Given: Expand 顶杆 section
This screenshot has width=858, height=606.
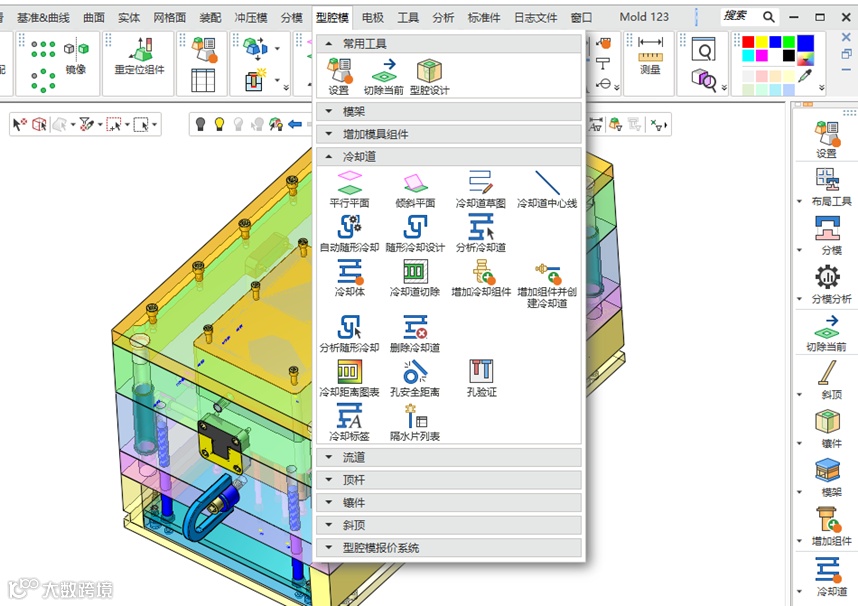Looking at the screenshot, I should click(448, 480).
